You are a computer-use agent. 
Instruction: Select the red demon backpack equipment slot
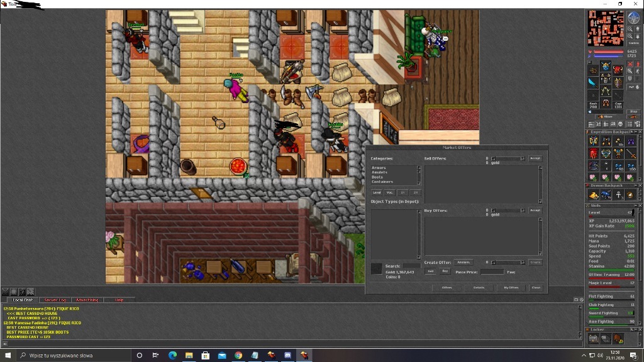point(618,70)
